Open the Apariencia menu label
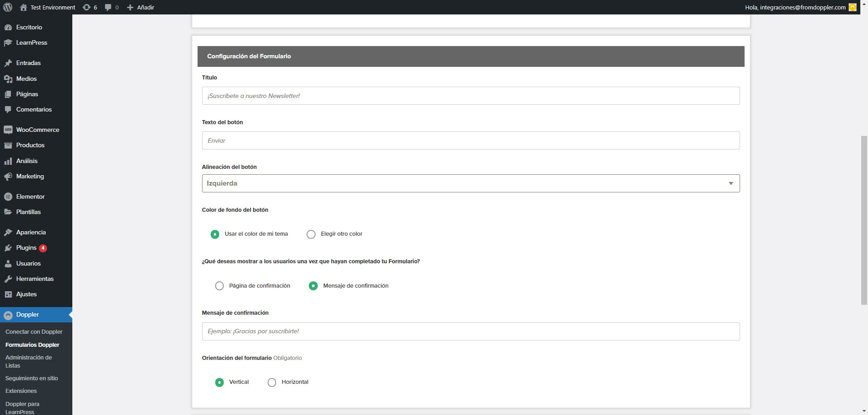This screenshot has height=415, width=868. 31,232
